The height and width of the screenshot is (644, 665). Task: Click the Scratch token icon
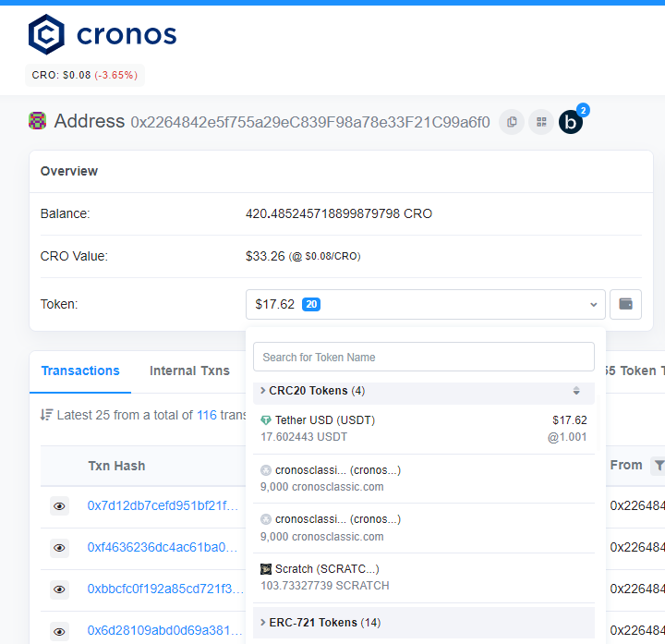pyautogui.click(x=266, y=569)
